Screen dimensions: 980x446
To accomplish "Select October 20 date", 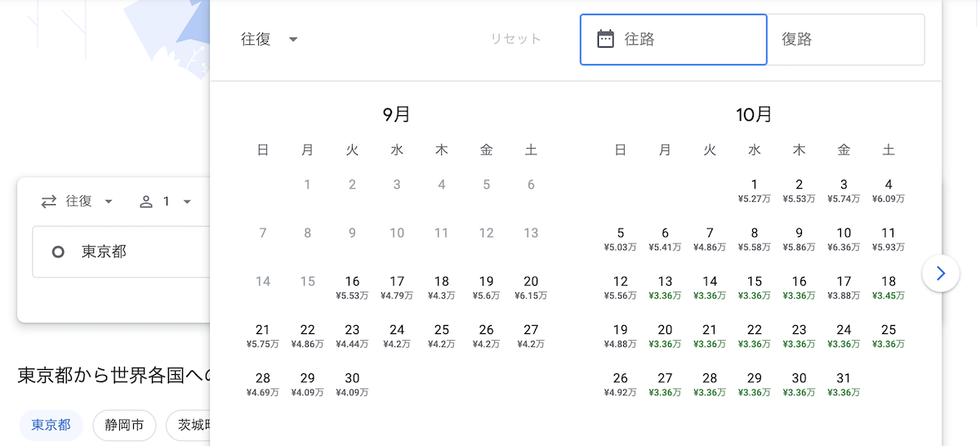I will click(x=665, y=336).
